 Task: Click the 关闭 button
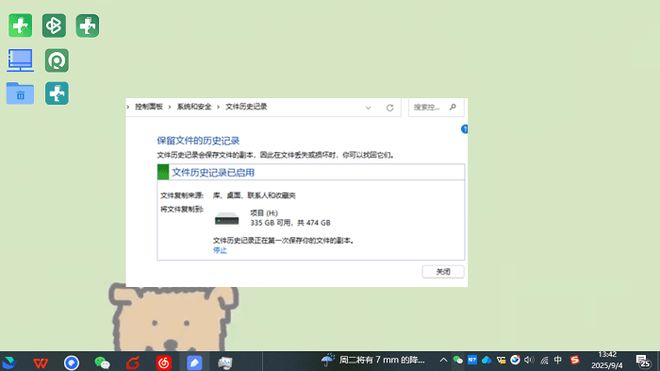(x=443, y=272)
